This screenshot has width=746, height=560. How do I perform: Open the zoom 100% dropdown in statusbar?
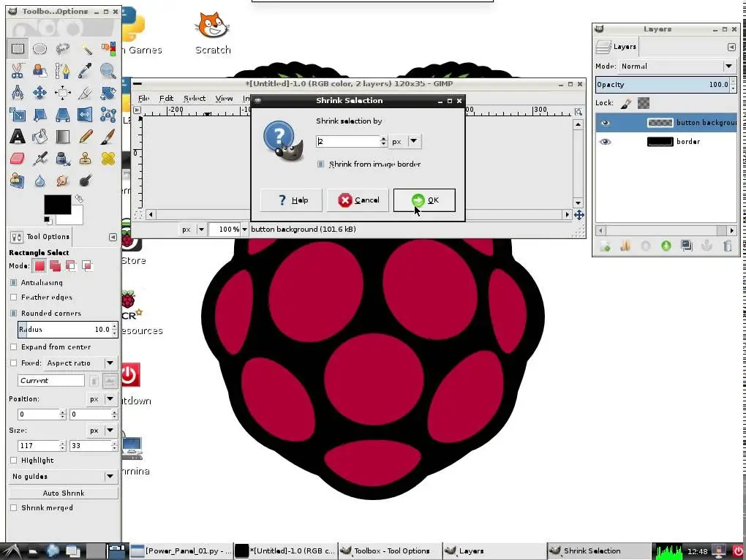(244, 229)
